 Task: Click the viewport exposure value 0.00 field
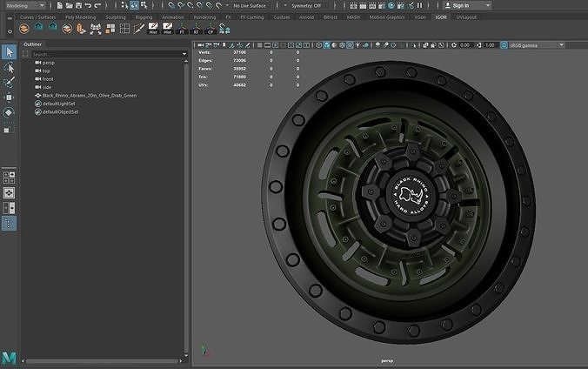pos(465,45)
